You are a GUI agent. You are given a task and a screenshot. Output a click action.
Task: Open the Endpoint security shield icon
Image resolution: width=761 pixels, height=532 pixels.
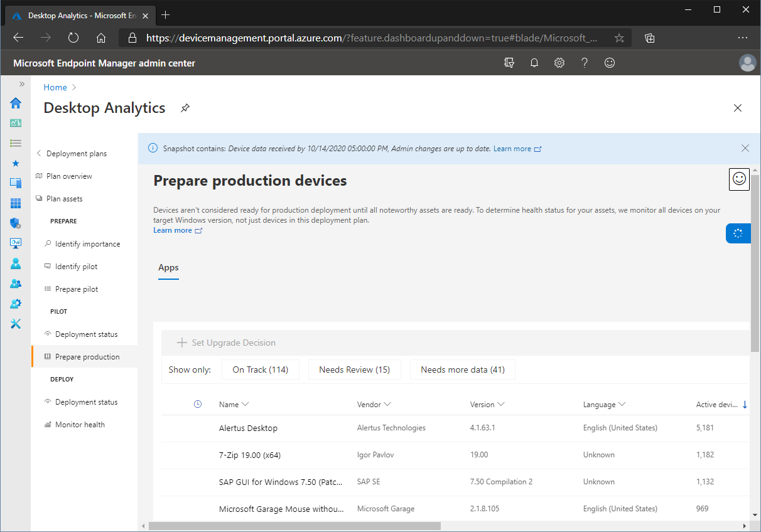(16, 223)
